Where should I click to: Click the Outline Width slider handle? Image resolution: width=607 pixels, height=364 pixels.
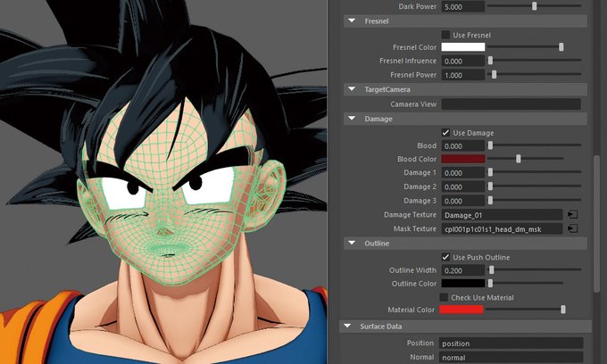[492, 270]
